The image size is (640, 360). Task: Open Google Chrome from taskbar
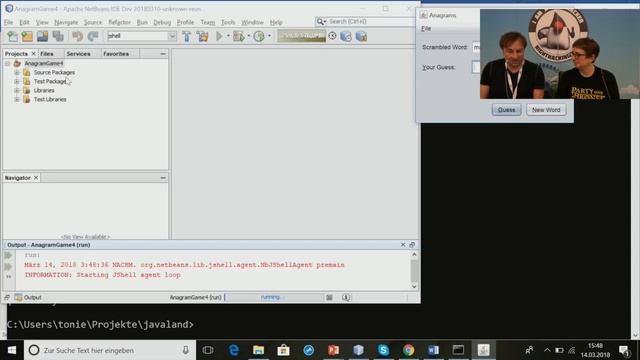coord(408,350)
